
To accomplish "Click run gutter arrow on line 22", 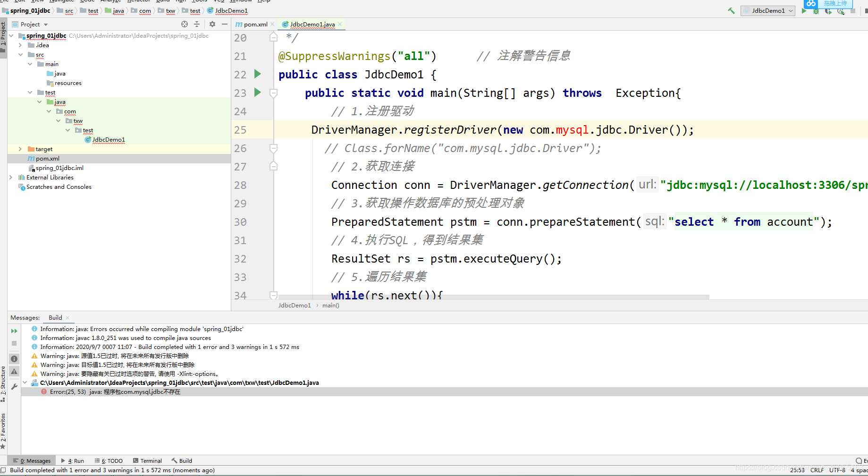I will pos(258,74).
